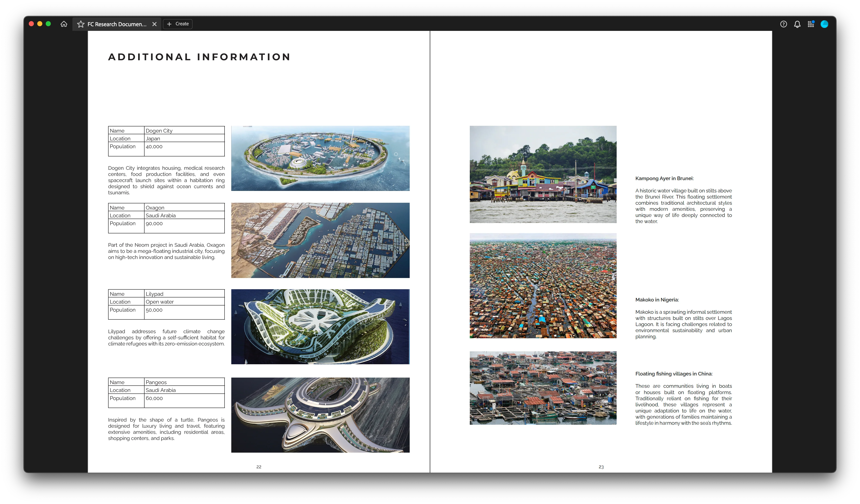The height and width of the screenshot is (504, 860).
Task: Click the Lilypad name cell
Action: click(x=184, y=294)
